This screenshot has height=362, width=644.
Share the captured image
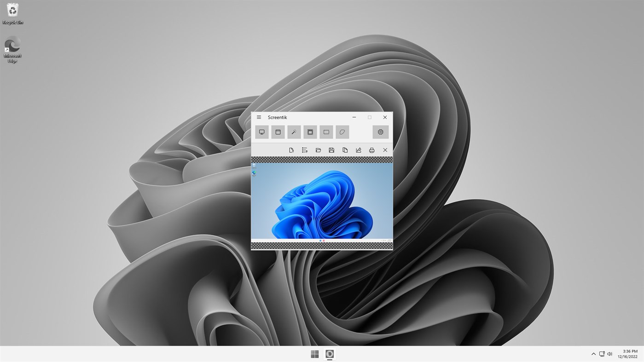click(x=358, y=149)
